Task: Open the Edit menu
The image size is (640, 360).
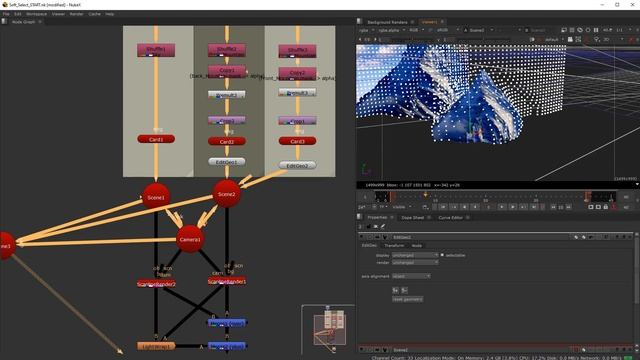Action: click(18, 14)
